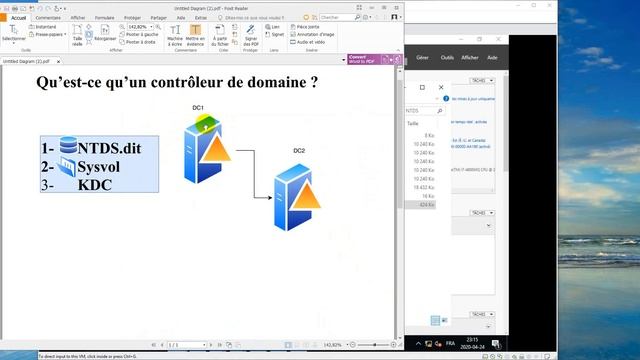Click the save icon in the quick access toolbar
Viewport: 640px width, 360px height.
coord(6,8)
